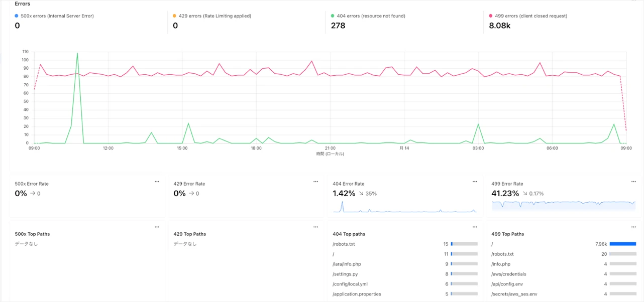Open the 429 Error Rate panel options menu
Screen dimensions: 644x302
(315, 182)
